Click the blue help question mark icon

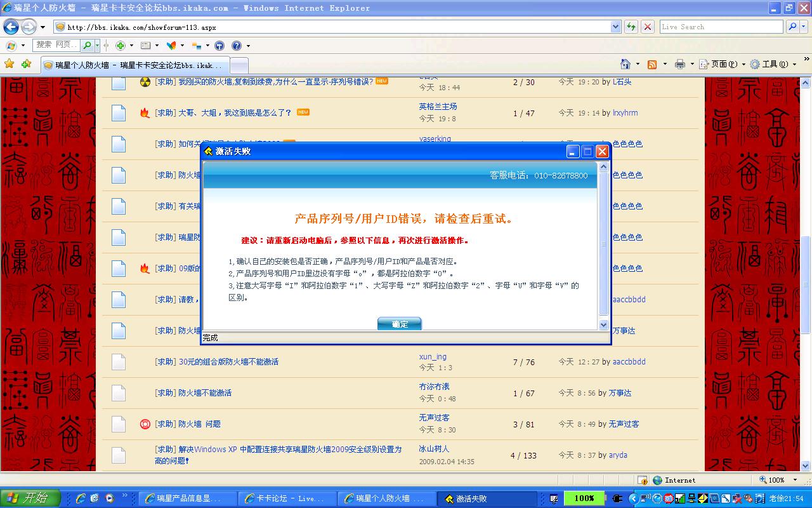pos(237,46)
